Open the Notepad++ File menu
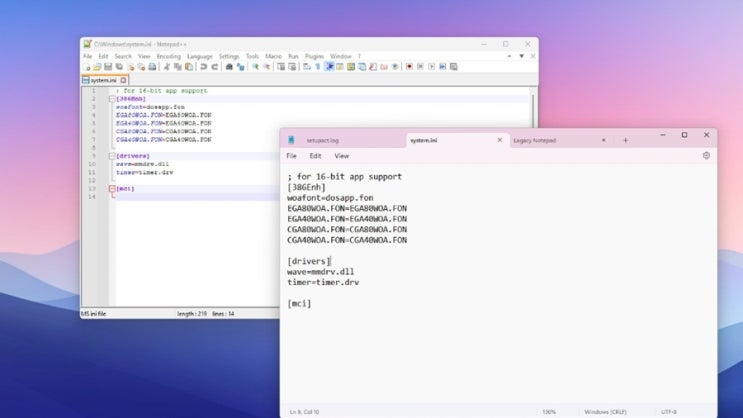The height and width of the screenshot is (418, 743). tap(88, 56)
